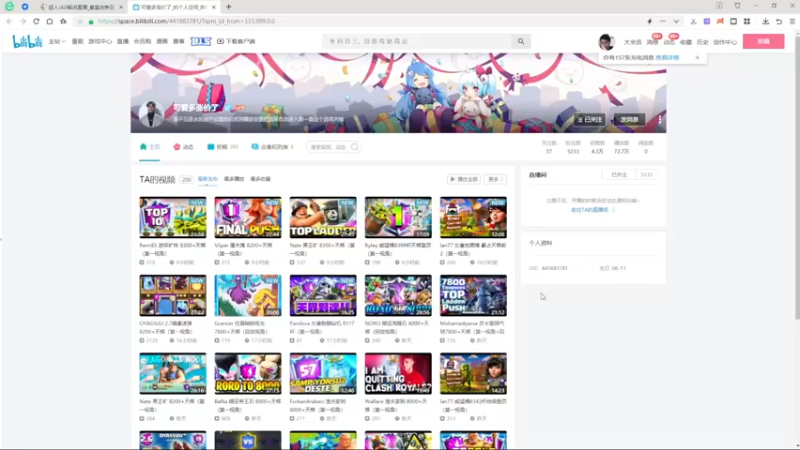The image size is (800, 450).
Task: Open 关注数 following count 57
Action: tap(549, 147)
